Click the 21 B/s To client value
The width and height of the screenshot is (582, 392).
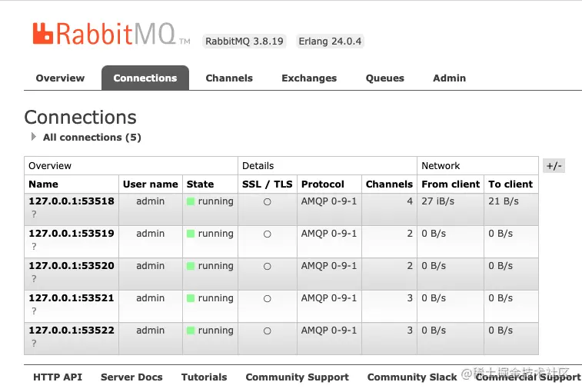pos(504,201)
